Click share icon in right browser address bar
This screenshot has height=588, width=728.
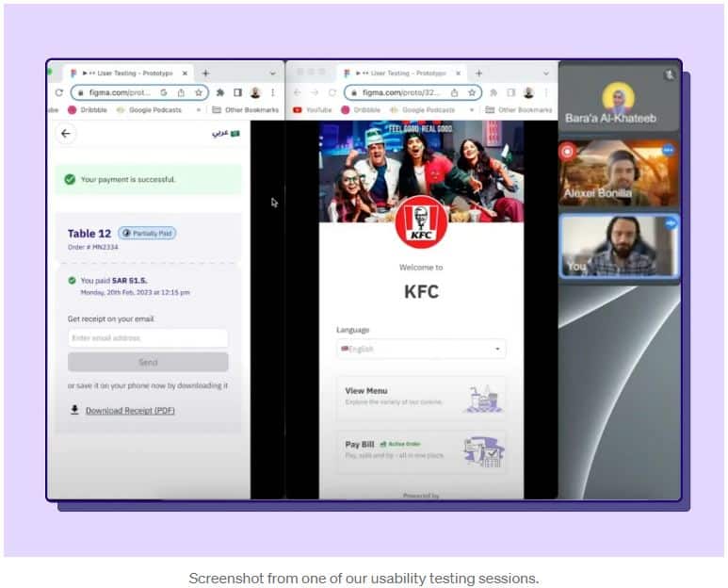pos(455,93)
